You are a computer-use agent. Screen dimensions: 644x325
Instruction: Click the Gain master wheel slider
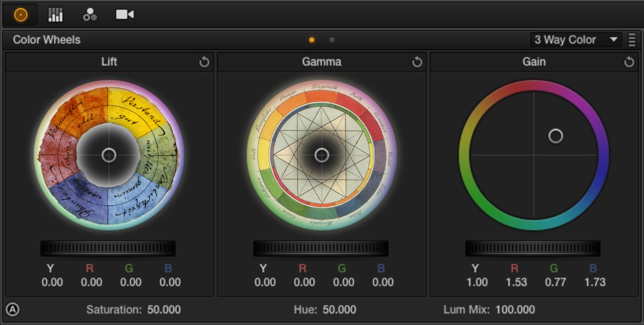pos(533,248)
